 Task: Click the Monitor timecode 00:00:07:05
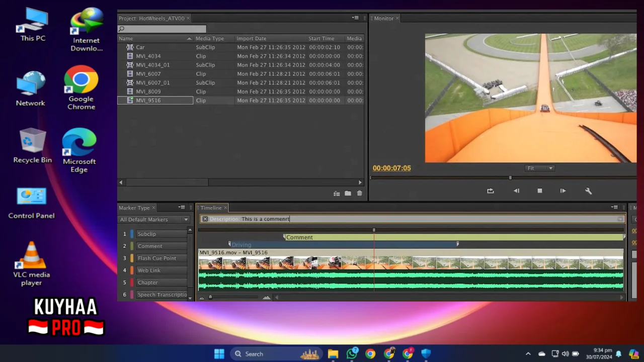392,168
